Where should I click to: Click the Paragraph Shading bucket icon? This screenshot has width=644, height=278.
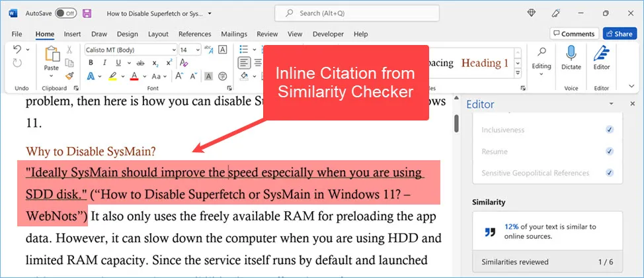[245, 76]
